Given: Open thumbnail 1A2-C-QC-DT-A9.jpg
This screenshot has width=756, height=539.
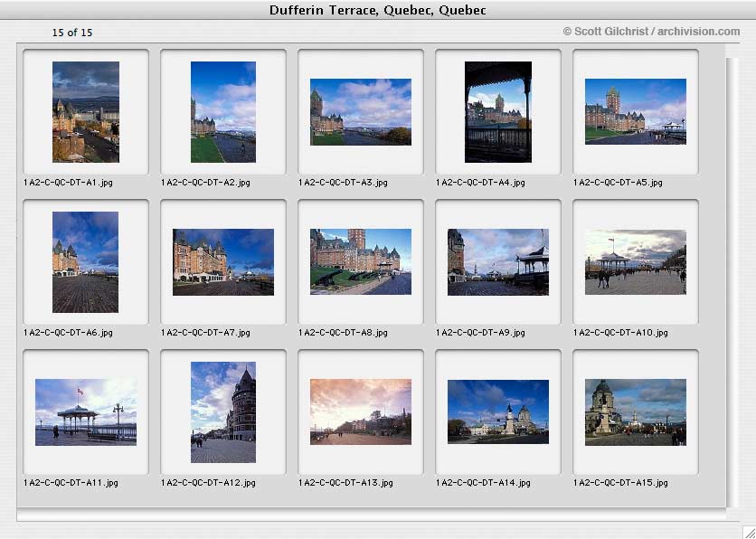Looking at the screenshot, I should pos(498,261).
